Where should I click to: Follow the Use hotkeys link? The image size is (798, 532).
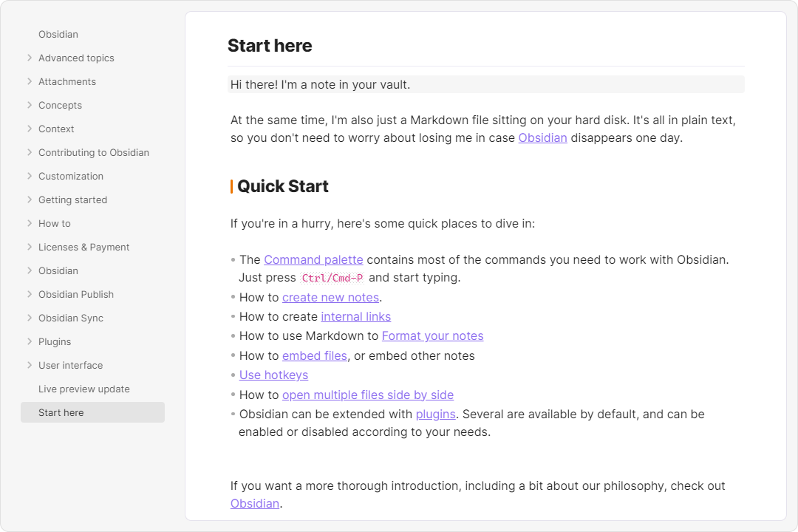pos(274,375)
